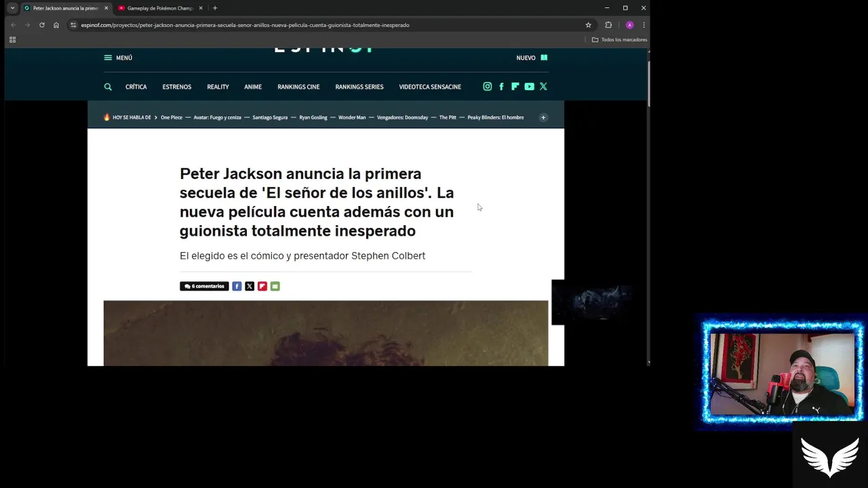Click subtitle mentioning Stephen Colbert

[x=302, y=256]
